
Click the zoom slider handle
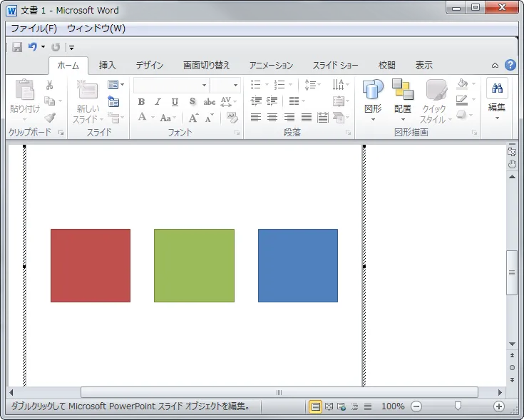pos(458,406)
